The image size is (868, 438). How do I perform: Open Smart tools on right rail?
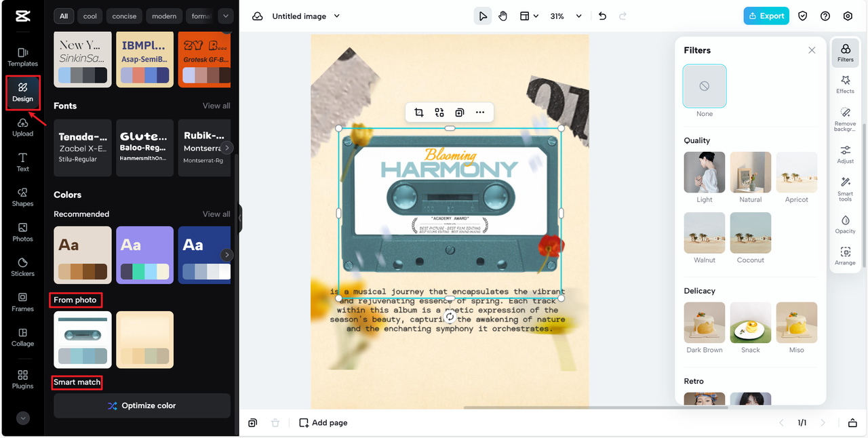845,189
